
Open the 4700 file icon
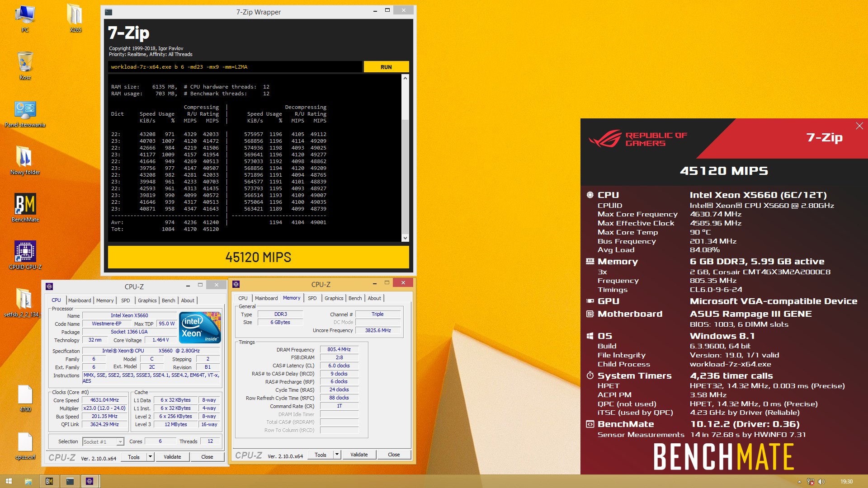click(25, 398)
